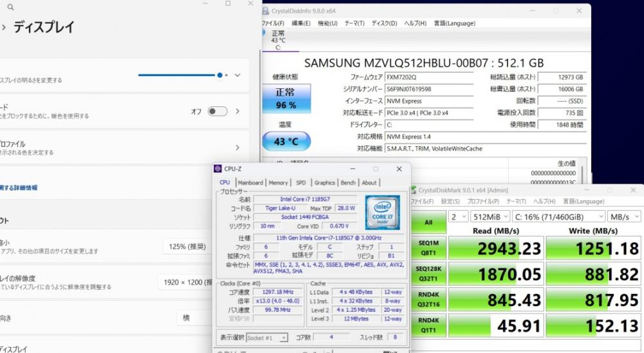Open the night light settings arrow
Viewport: 644px width, 353px height.
click(238, 111)
